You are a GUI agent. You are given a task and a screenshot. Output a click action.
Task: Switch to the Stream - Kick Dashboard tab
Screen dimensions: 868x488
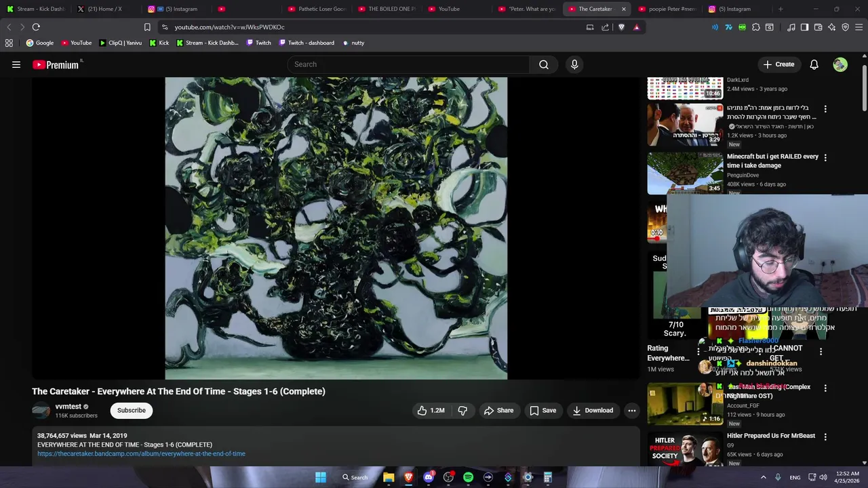coord(35,9)
